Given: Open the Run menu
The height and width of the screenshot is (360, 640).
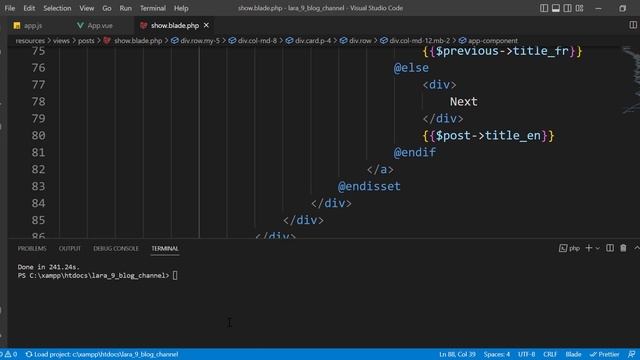Looking at the screenshot, I should (126, 8).
